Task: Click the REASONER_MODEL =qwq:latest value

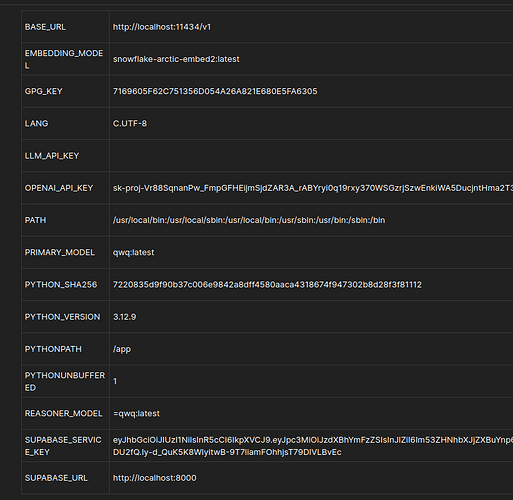Action: [x=136, y=414]
